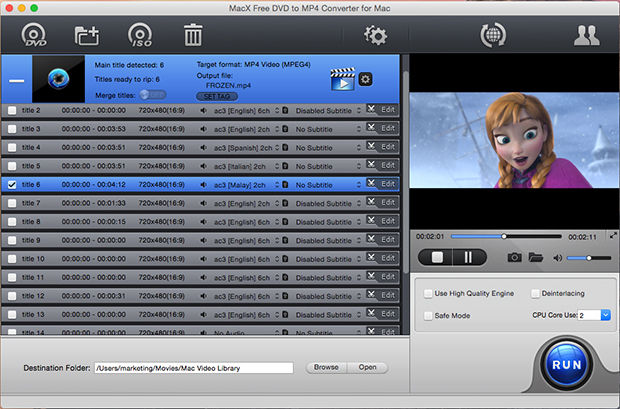620x409 pixels.
Task: Click scissors icon on title 2 row
Action: (x=371, y=109)
